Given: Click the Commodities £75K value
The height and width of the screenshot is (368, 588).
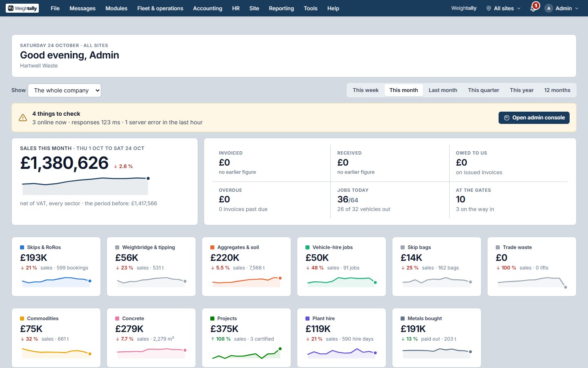Looking at the screenshot, I should coord(31,329).
